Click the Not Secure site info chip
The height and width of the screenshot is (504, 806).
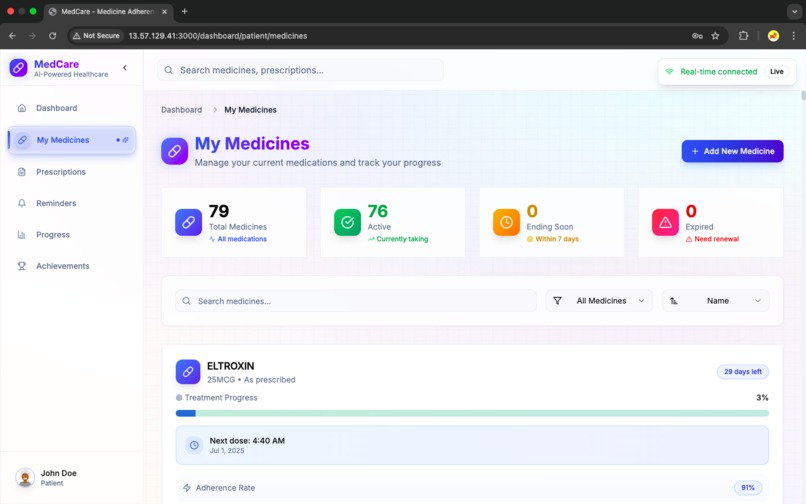tap(96, 36)
